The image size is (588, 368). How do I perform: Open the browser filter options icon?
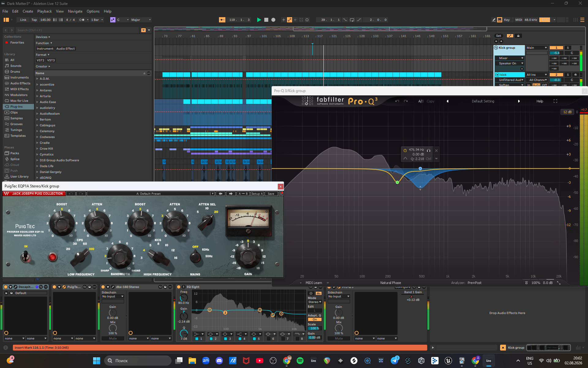click(143, 30)
